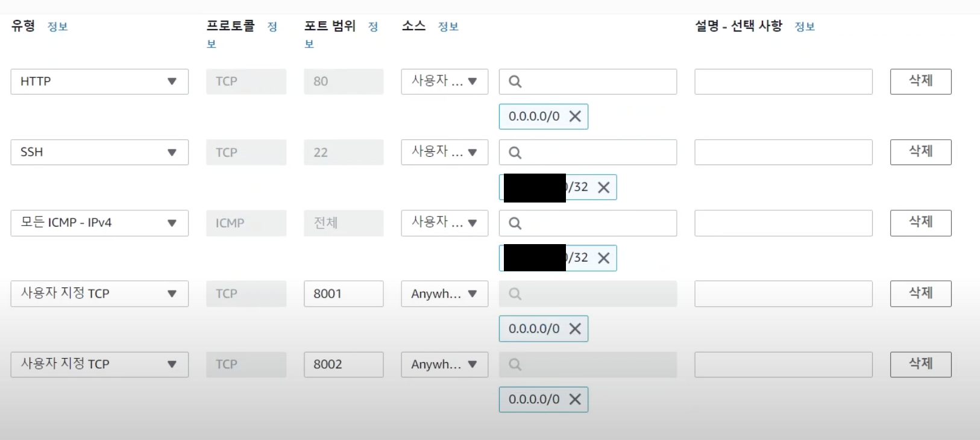The image size is (980, 440).
Task: Remove 0.0.0.0/0 tag from port 8001 rule
Action: pos(575,329)
